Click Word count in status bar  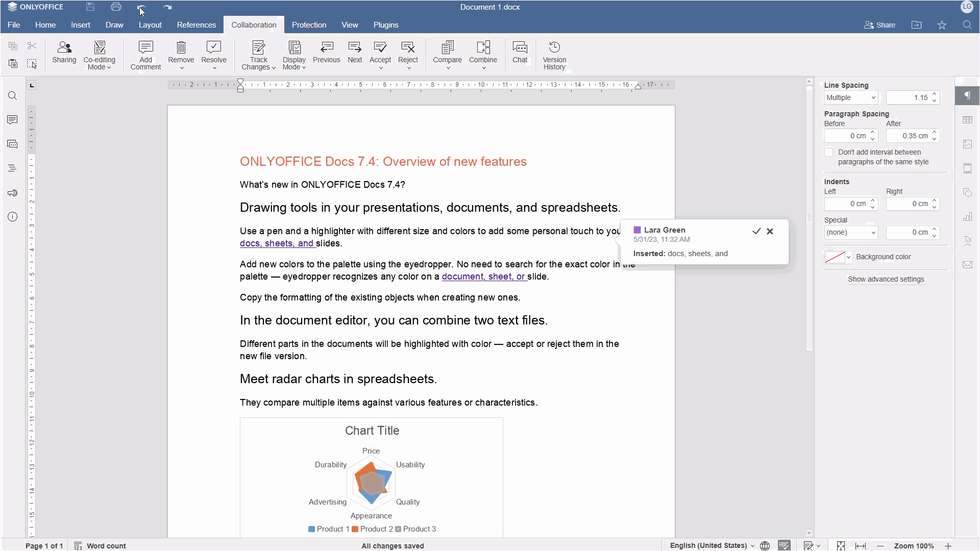100,545
